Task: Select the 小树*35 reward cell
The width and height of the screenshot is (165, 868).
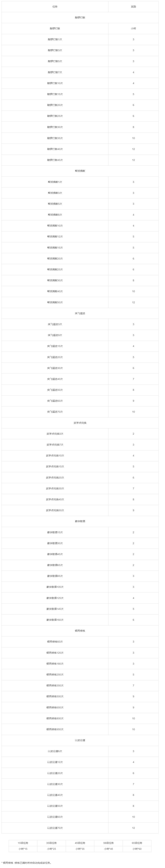Action: (80, 849)
